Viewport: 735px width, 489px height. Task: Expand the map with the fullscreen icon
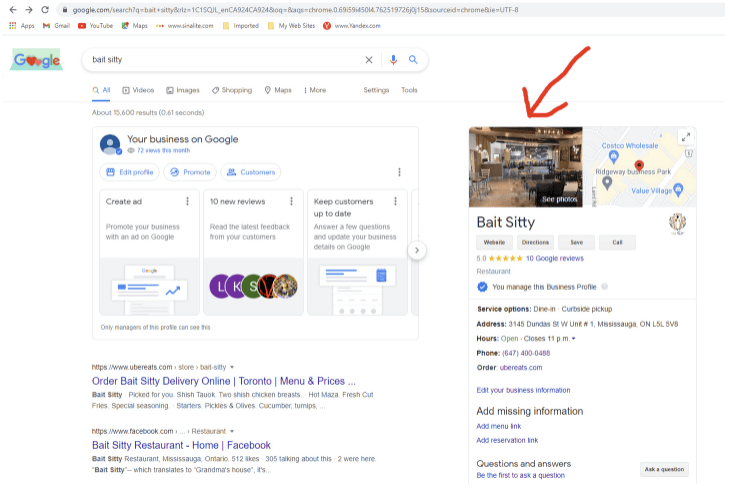point(686,137)
